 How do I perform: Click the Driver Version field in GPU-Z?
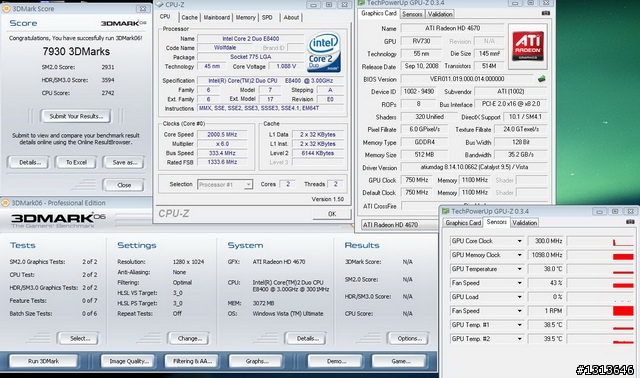[x=474, y=167]
